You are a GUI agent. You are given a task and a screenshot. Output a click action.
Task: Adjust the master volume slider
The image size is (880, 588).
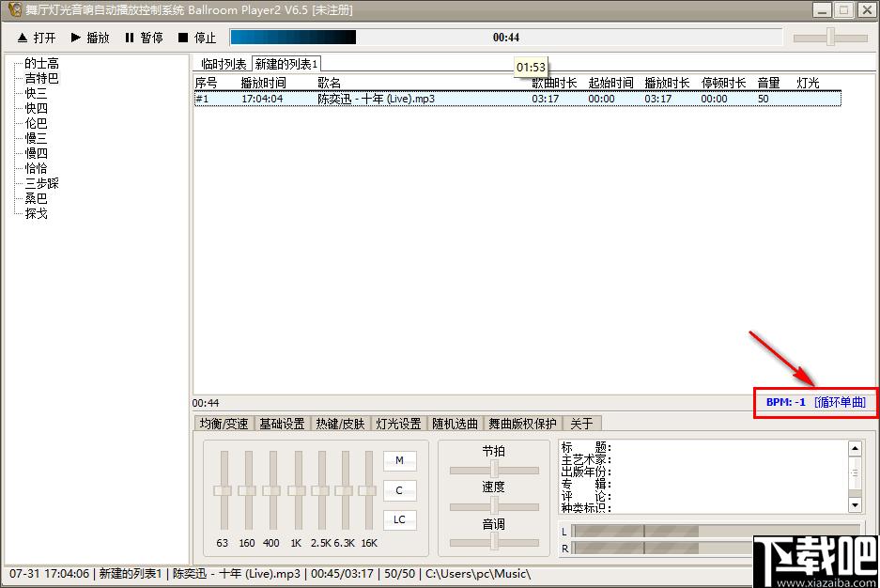click(x=830, y=38)
